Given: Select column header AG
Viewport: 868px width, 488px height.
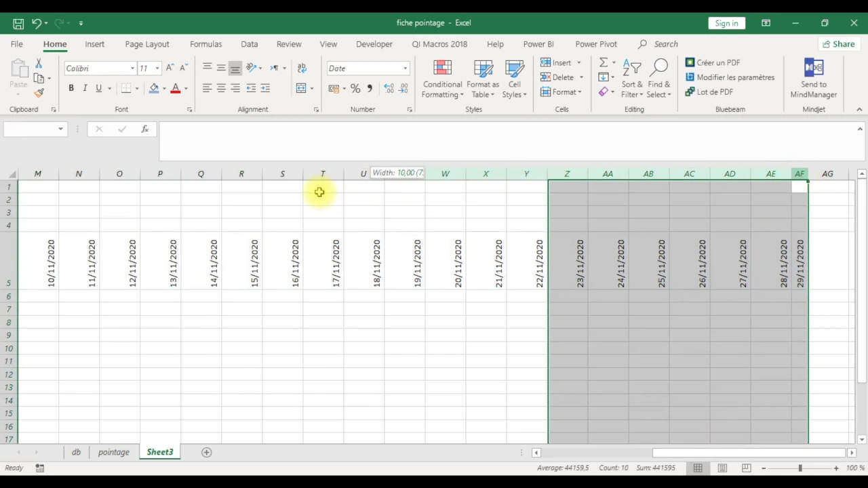Looking at the screenshot, I should click(x=827, y=174).
